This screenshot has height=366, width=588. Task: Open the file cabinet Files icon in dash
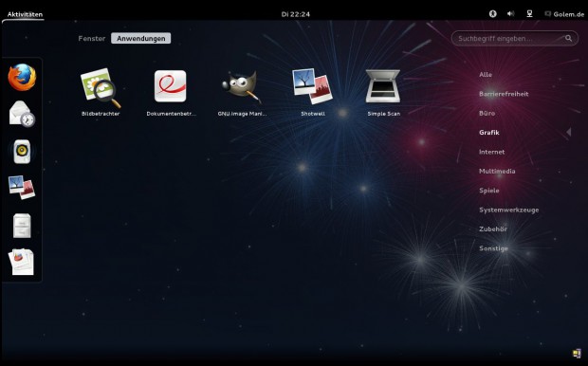[x=22, y=226]
